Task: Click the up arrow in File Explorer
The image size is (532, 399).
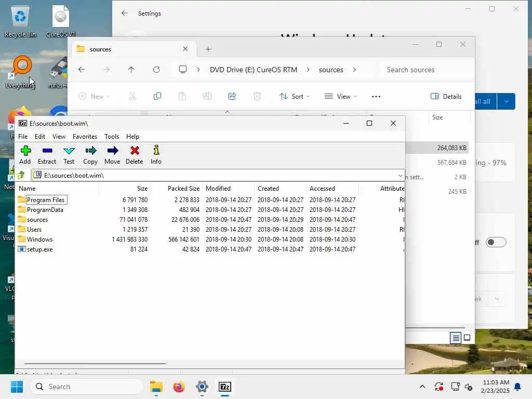Action: coord(131,70)
